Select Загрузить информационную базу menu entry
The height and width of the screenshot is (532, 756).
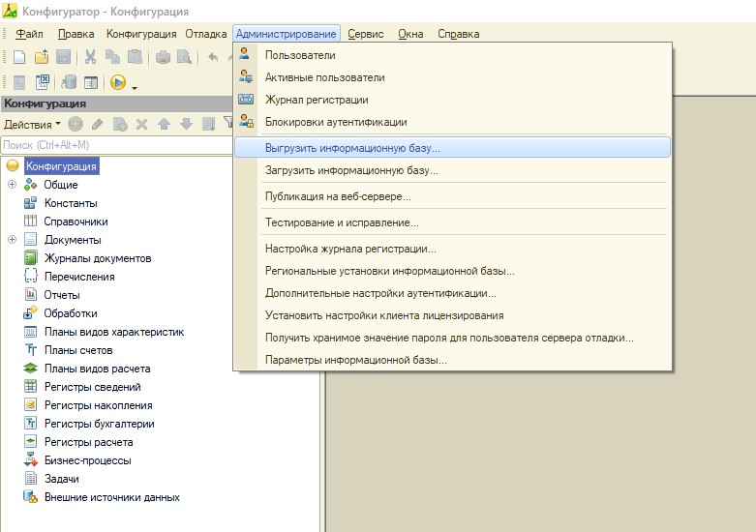(x=351, y=170)
